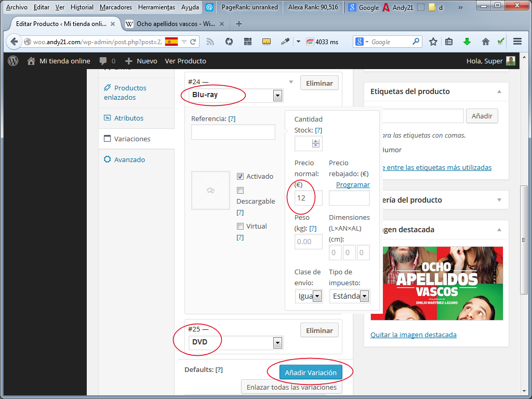Click the search magnifier in Google box

pos(416,42)
